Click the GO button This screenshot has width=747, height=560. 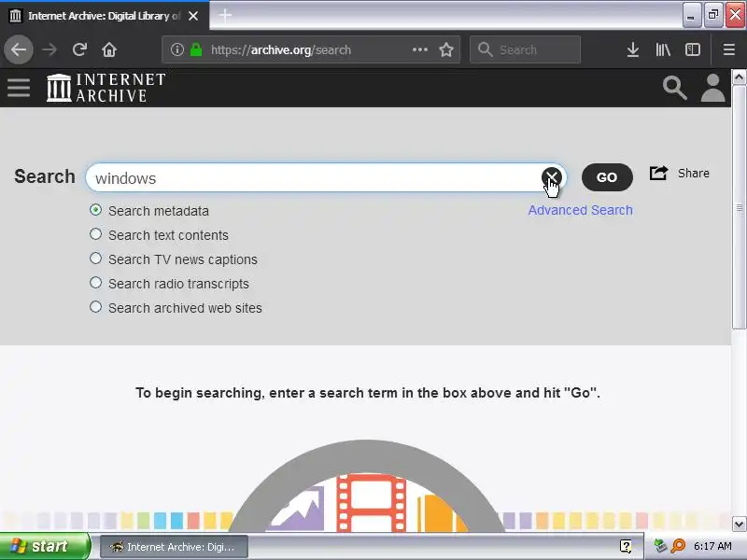[607, 177]
